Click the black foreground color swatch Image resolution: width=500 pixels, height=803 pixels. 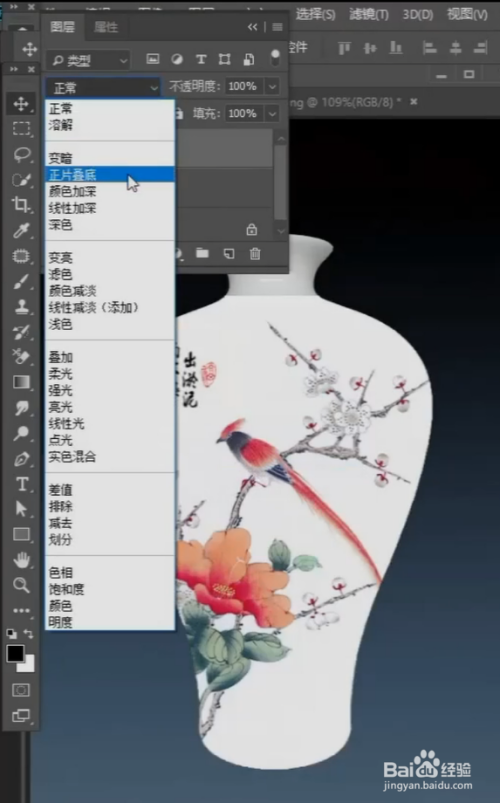pyautogui.click(x=15, y=653)
